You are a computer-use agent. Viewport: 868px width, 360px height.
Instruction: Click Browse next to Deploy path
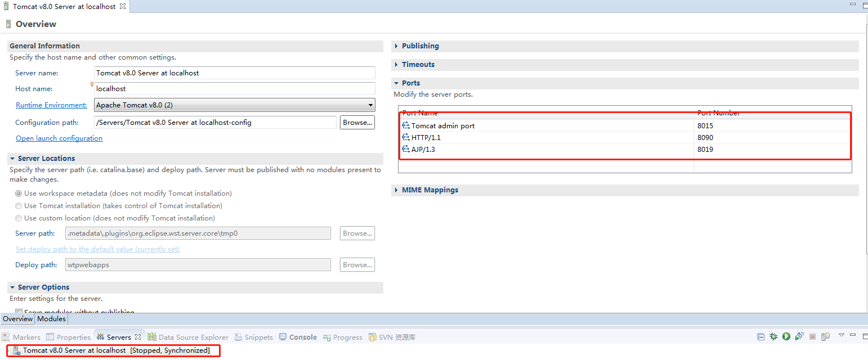pos(357,265)
